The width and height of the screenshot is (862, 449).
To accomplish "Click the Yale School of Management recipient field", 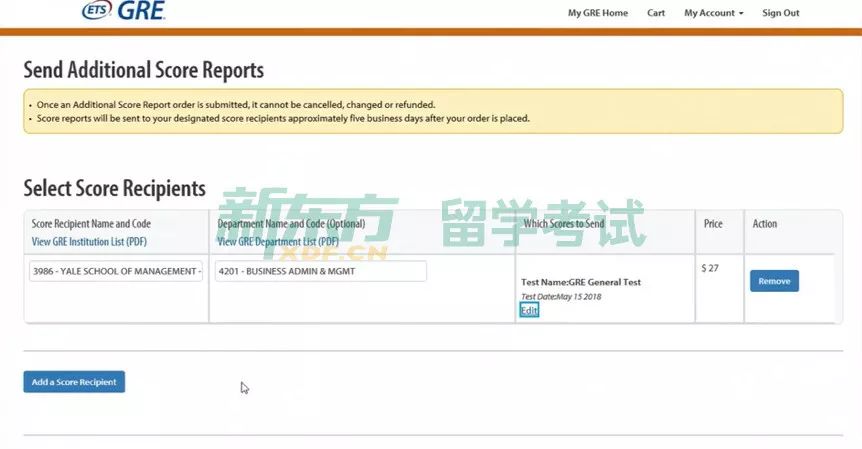I will [116, 271].
